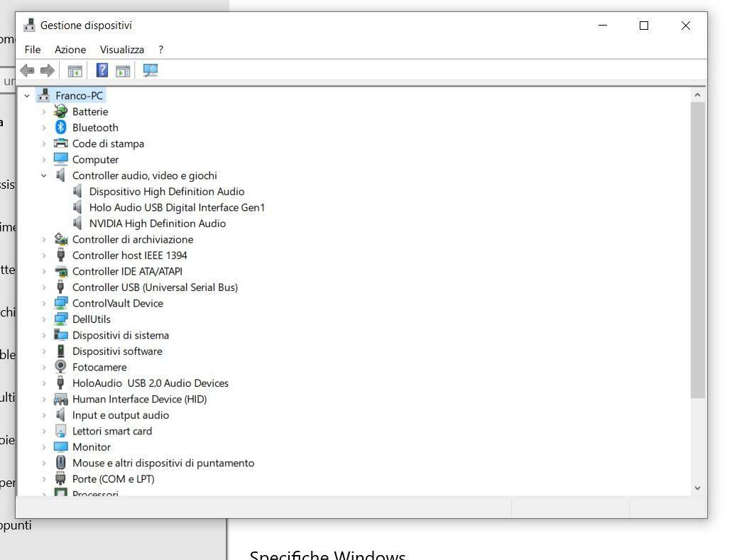This screenshot has height=560, width=754.
Task: Select Holo Audio USB Digital Interface Gen1
Action: pos(177,207)
